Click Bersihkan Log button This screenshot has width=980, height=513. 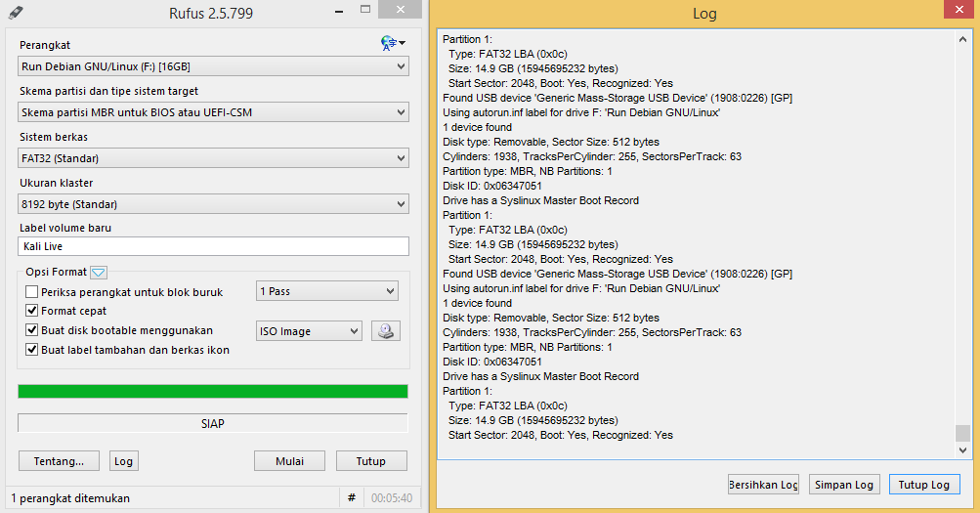(x=763, y=485)
